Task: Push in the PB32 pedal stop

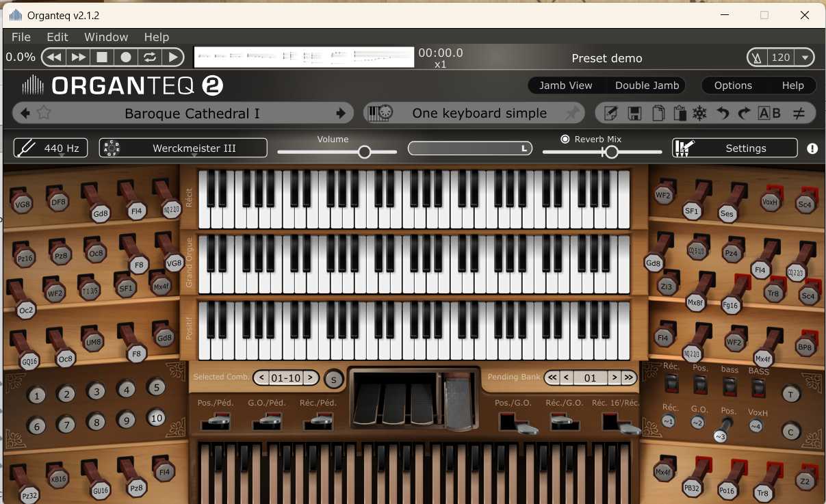Action: click(x=692, y=488)
